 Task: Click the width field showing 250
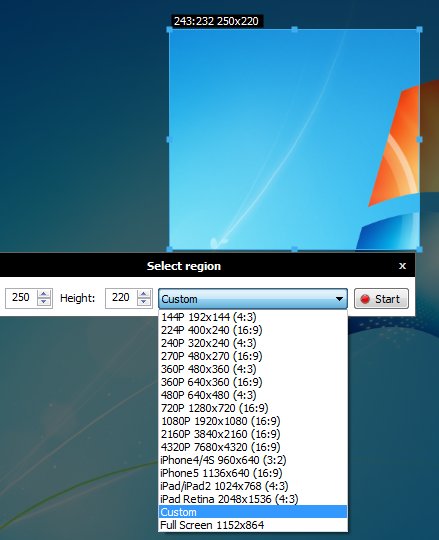point(21,298)
